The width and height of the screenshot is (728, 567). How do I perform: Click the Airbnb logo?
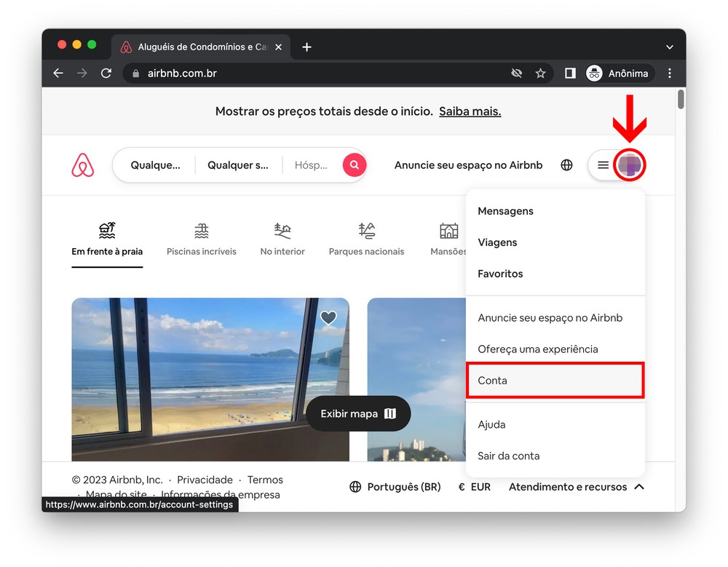[x=83, y=165]
